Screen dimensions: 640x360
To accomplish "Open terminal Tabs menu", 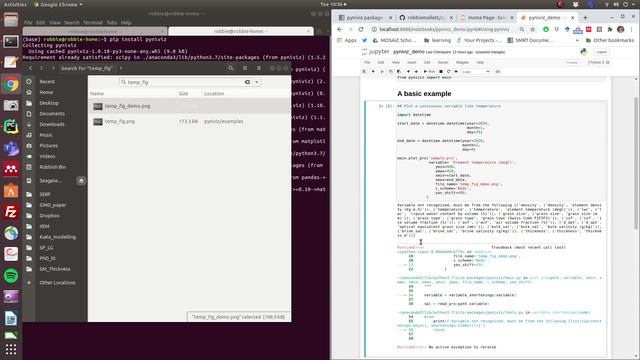I will [112, 22].
